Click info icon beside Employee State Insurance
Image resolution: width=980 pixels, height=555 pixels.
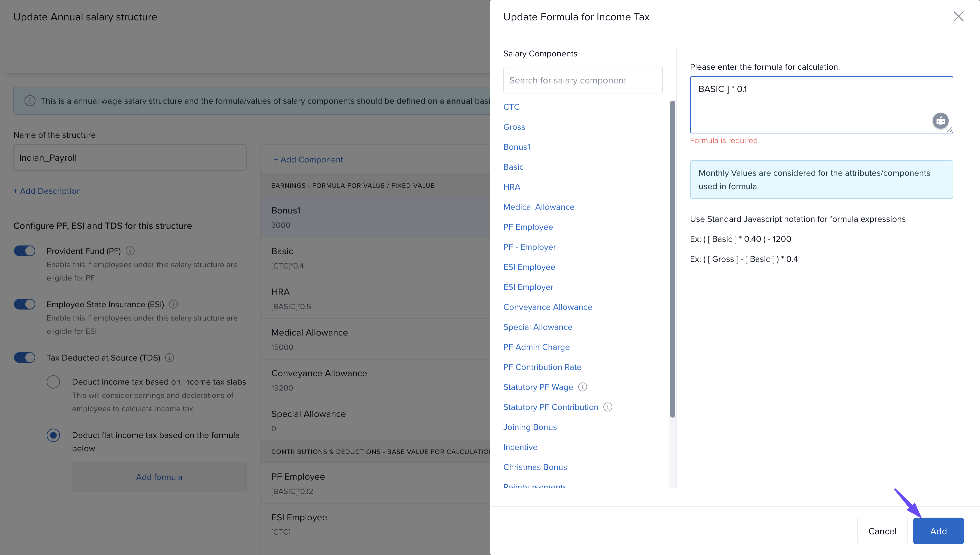click(x=173, y=304)
